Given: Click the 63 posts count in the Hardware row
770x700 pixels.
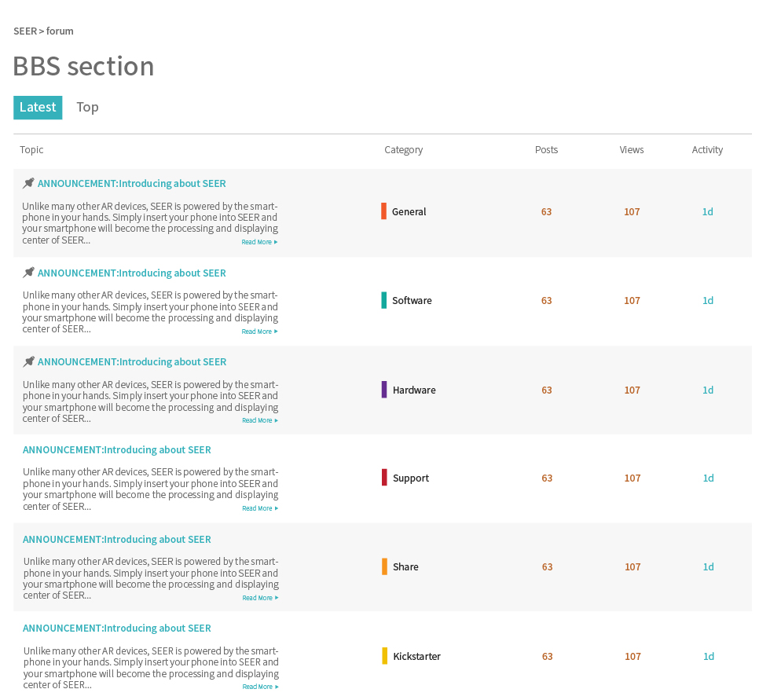Looking at the screenshot, I should tap(547, 390).
